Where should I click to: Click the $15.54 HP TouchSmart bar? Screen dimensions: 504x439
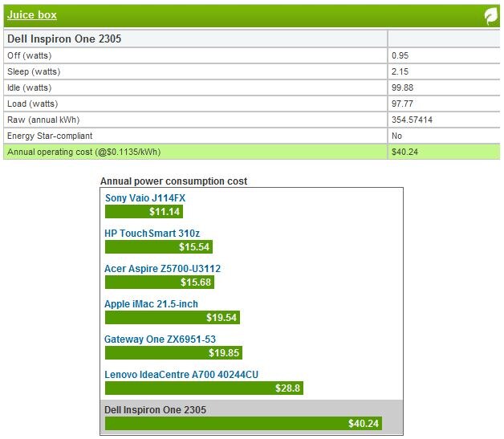[x=159, y=247]
